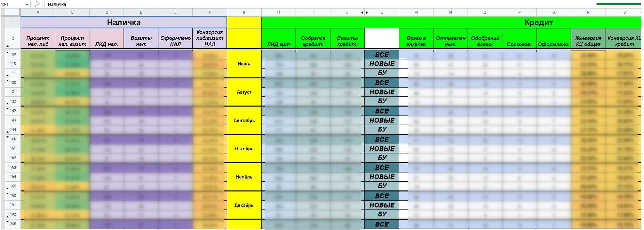Select row 110 header
This screenshot has height=230, width=644.
pos(13,64)
